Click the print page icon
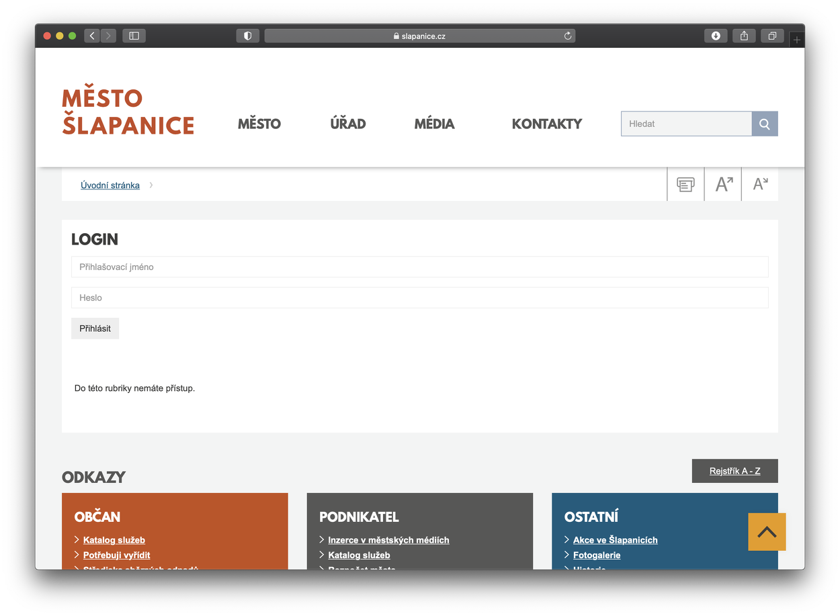This screenshot has width=840, height=616. point(685,184)
